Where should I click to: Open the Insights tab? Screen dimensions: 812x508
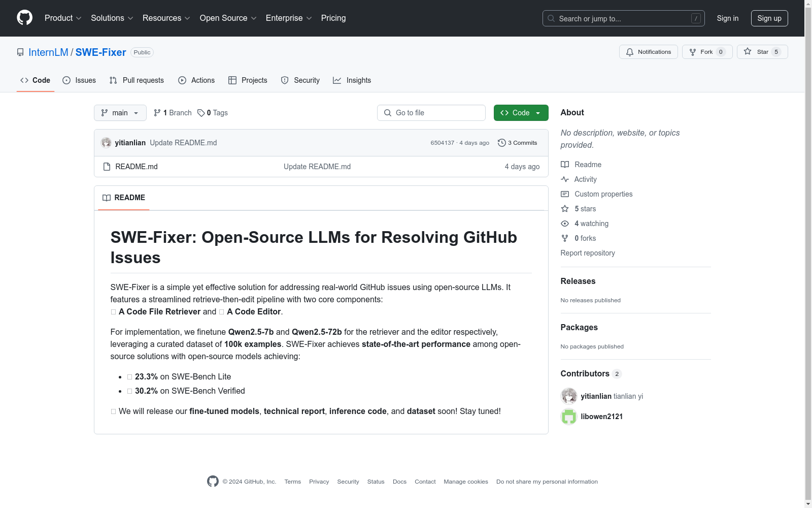coord(352,80)
